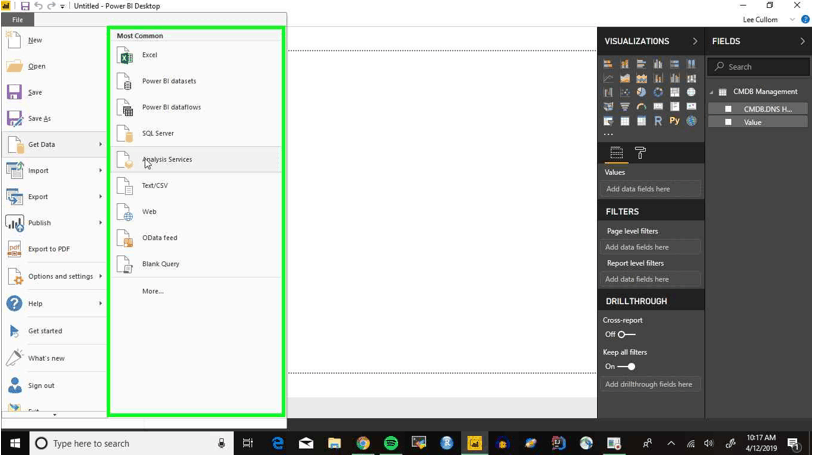The width and height of the screenshot is (813, 456).
Task: Click the save icon in title bar
Action: (x=24, y=6)
